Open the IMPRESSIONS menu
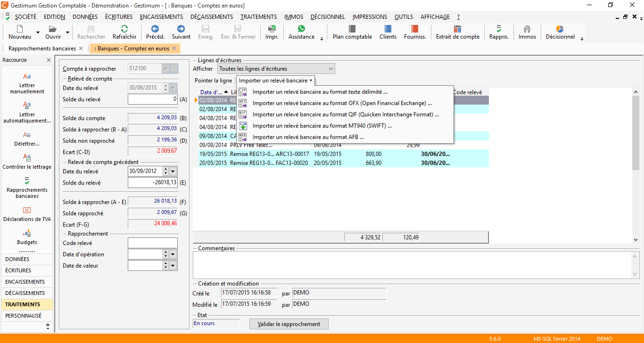The image size is (644, 343). (x=370, y=16)
